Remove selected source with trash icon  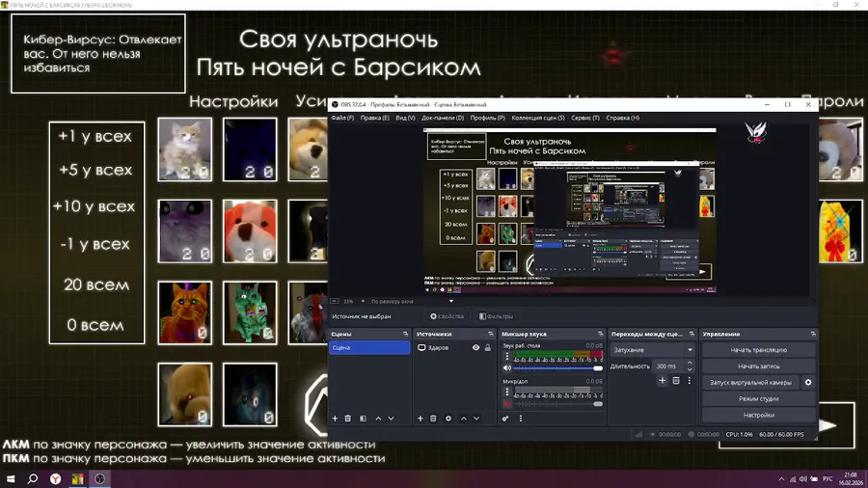point(433,419)
